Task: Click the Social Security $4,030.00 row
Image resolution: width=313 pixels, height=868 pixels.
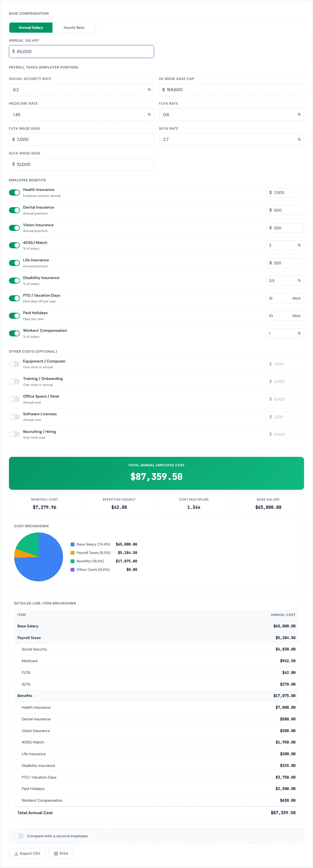Action: click(156, 649)
